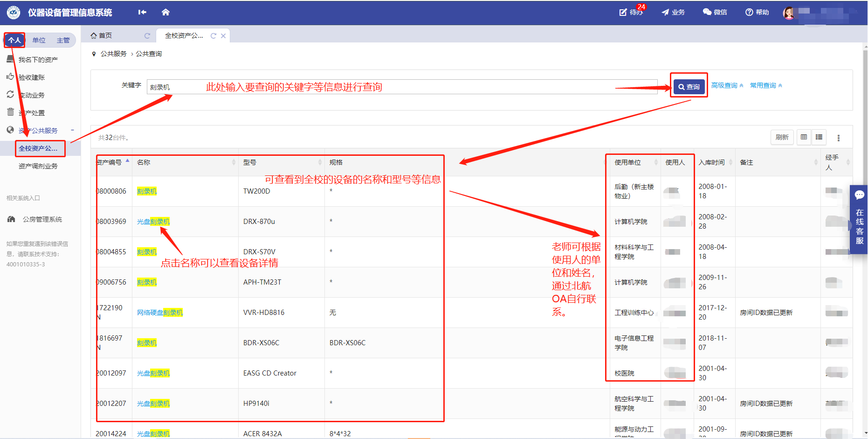Switch to grid table view icon
Screen dimensions: 868x439
[x=804, y=137]
